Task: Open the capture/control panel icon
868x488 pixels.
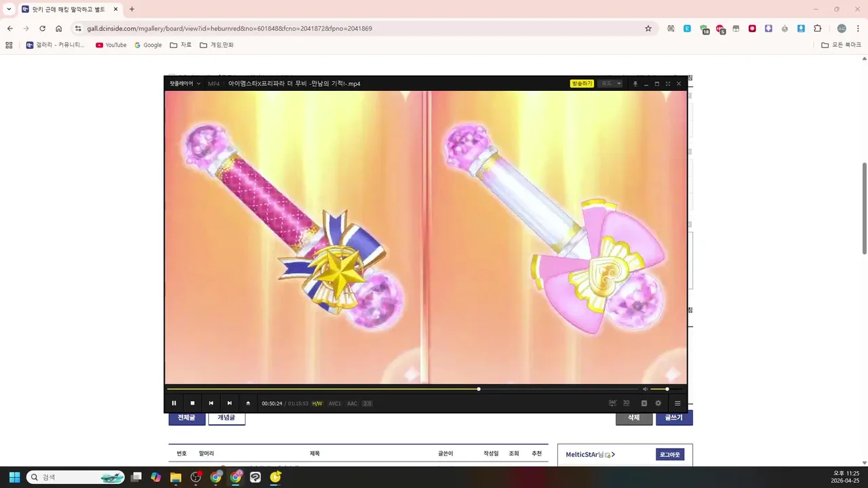Action: point(644,403)
